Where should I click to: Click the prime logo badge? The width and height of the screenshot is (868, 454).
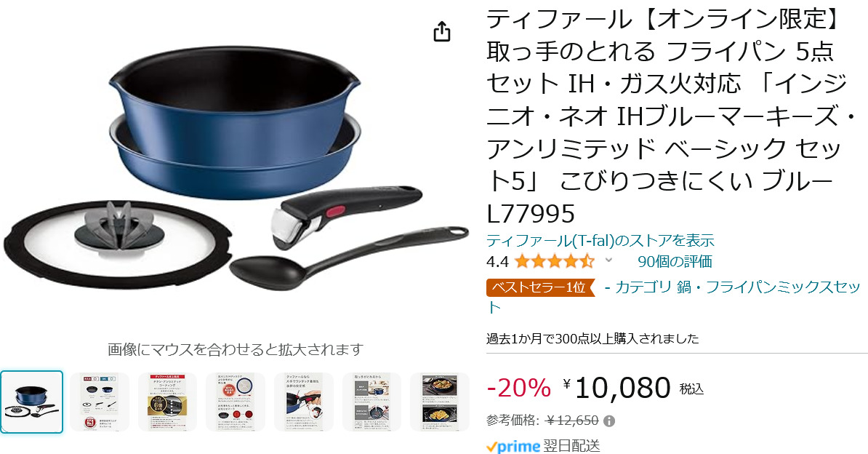coord(513,446)
